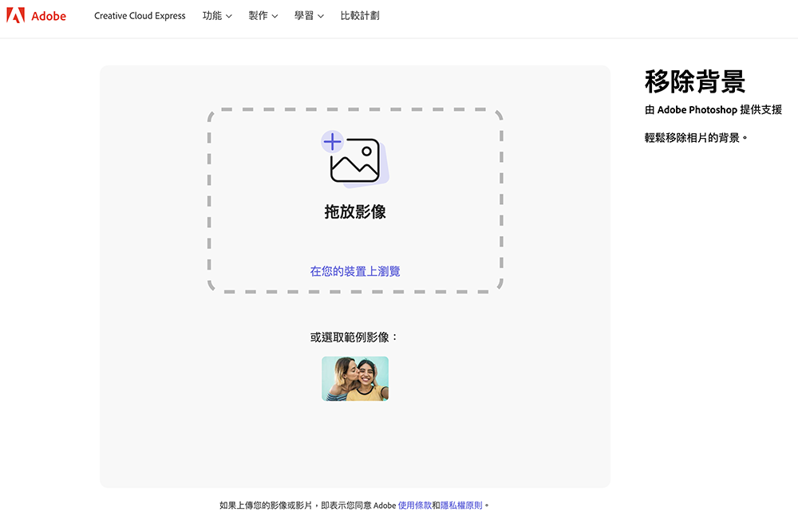The image size is (798, 532).
Task: Open Creative Cloud Express from the top navigation
Action: 140,15
